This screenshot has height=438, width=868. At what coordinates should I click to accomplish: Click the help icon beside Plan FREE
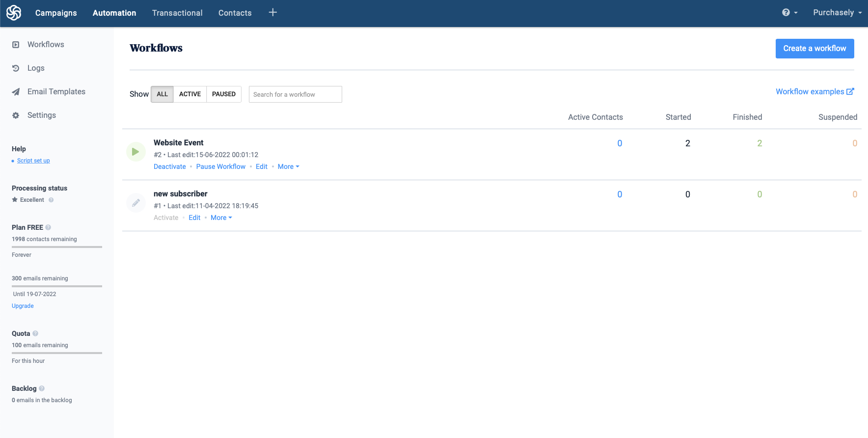[x=48, y=227]
